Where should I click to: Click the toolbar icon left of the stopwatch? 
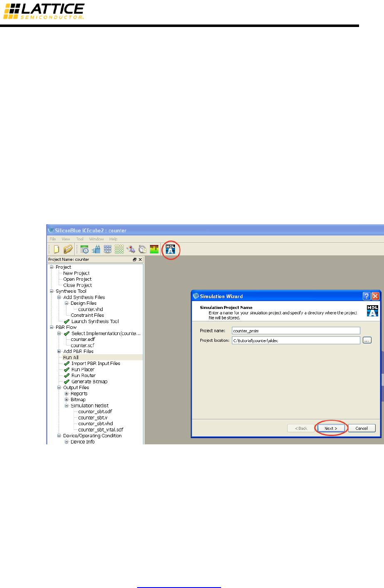point(131,249)
